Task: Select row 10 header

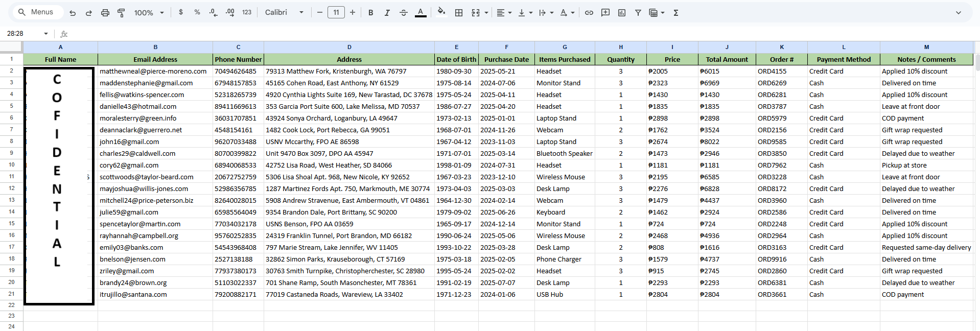Action: point(11,165)
